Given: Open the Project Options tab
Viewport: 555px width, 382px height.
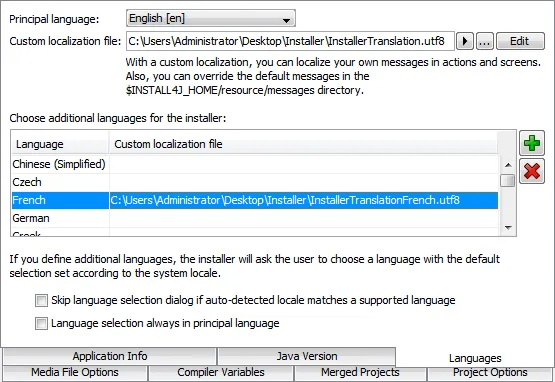Looking at the screenshot, I should click(x=490, y=373).
